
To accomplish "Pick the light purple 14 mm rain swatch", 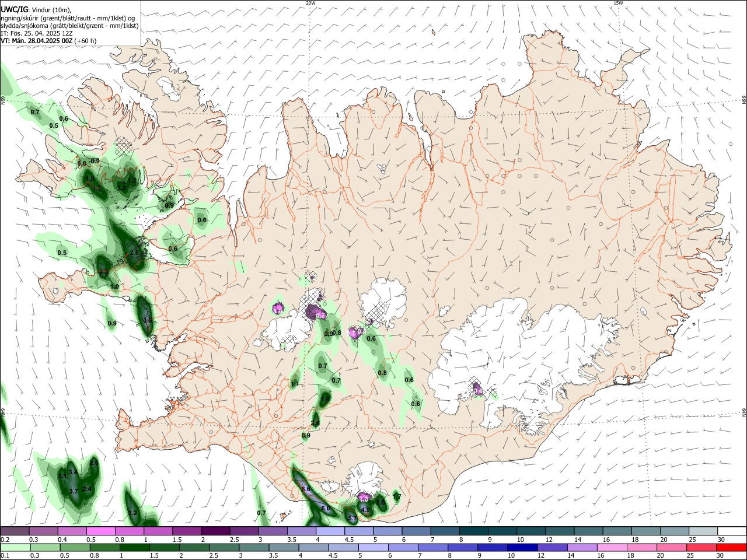I will point(582,548).
